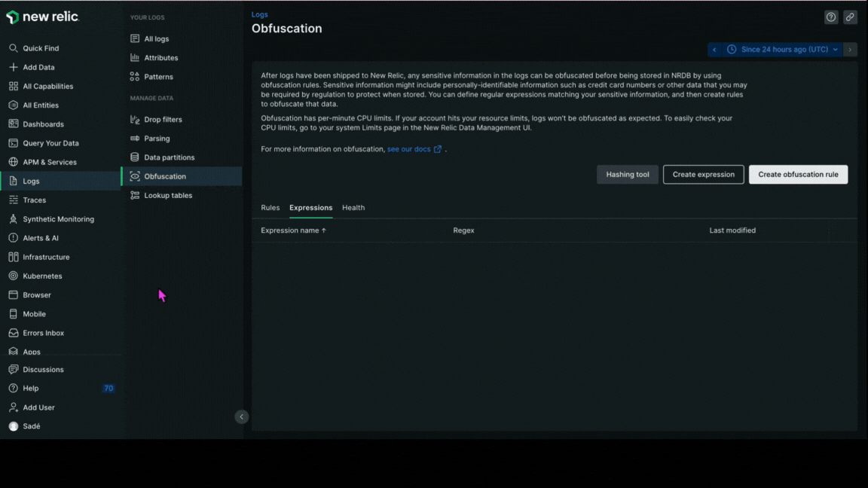Select the Drop filters icon
This screenshot has width=868, height=488.
pos(135,120)
